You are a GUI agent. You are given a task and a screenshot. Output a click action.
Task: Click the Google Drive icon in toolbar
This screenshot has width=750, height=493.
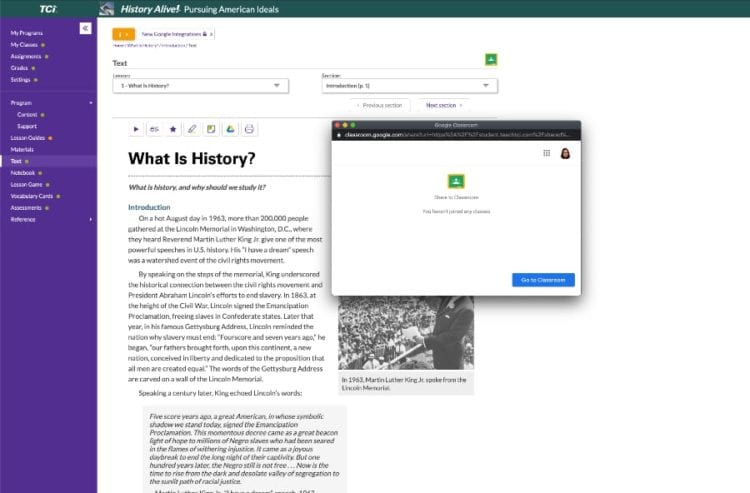[229, 129]
